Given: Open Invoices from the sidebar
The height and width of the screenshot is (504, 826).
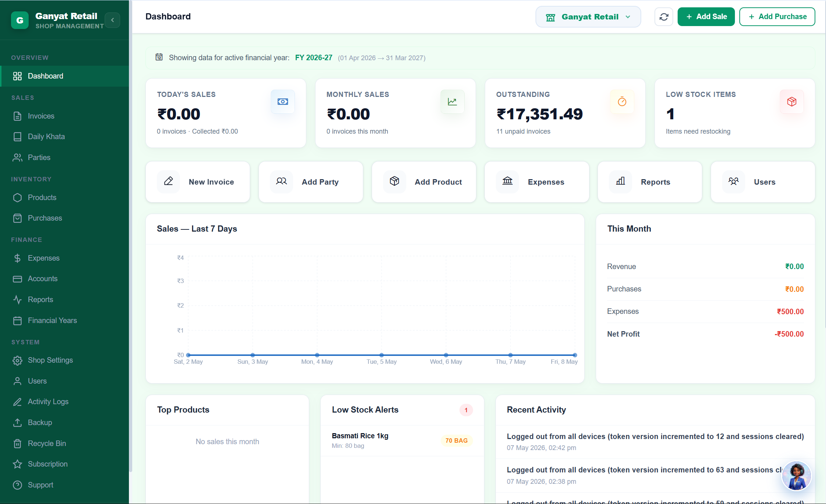Looking at the screenshot, I should (x=65, y=116).
